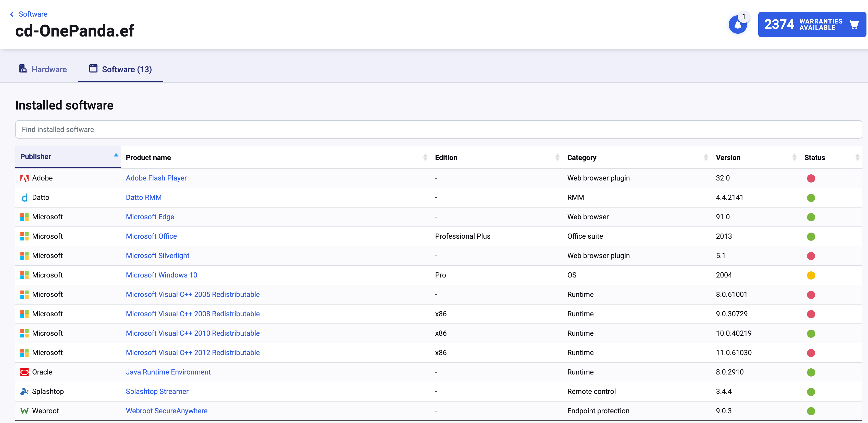
Task: Open the warranties shopping cart icon
Action: pyautogui.click(x=854, y=25)
